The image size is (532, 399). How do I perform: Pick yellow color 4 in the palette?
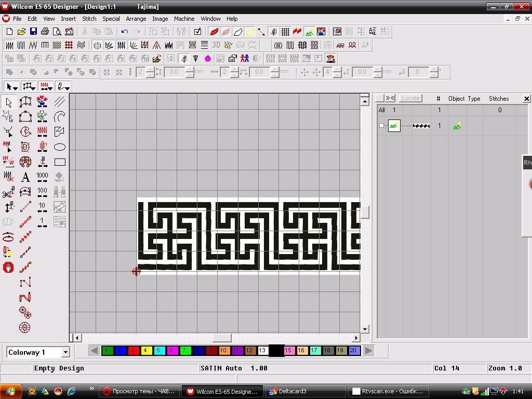[145, 351]
